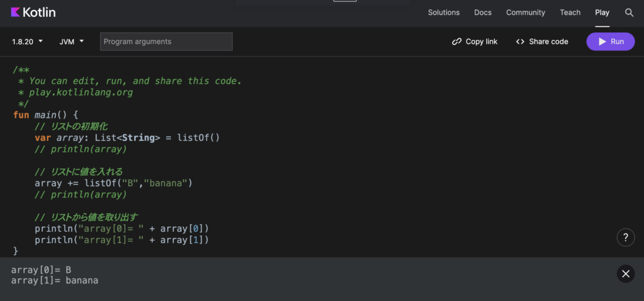Click the println line for array[1]
This screenshot has height=301, width=644.
[121, 240]
